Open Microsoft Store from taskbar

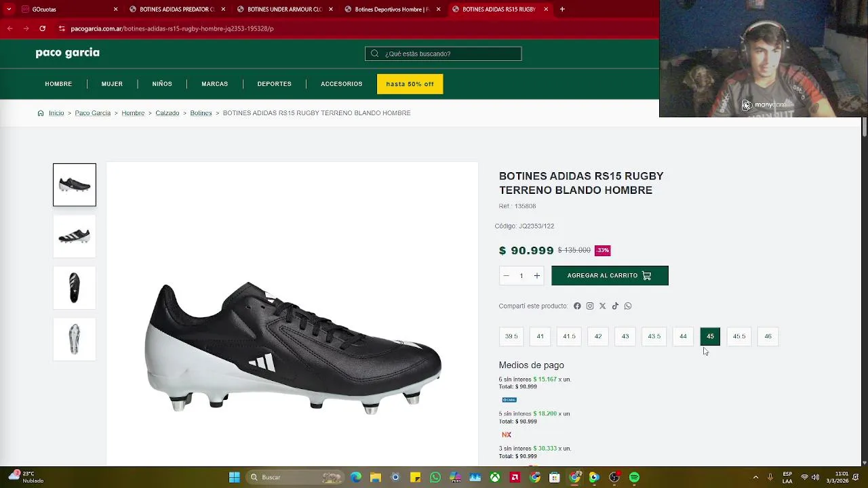click(x=555, y=477)
